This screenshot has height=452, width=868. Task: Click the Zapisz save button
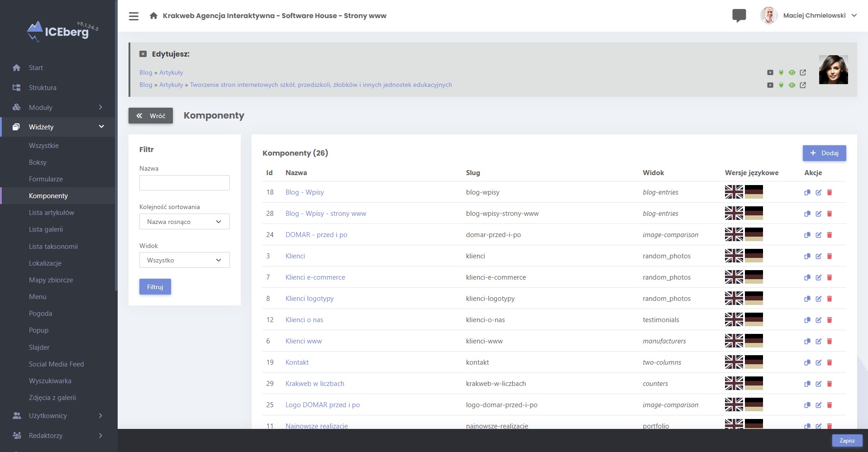point(847,441)
